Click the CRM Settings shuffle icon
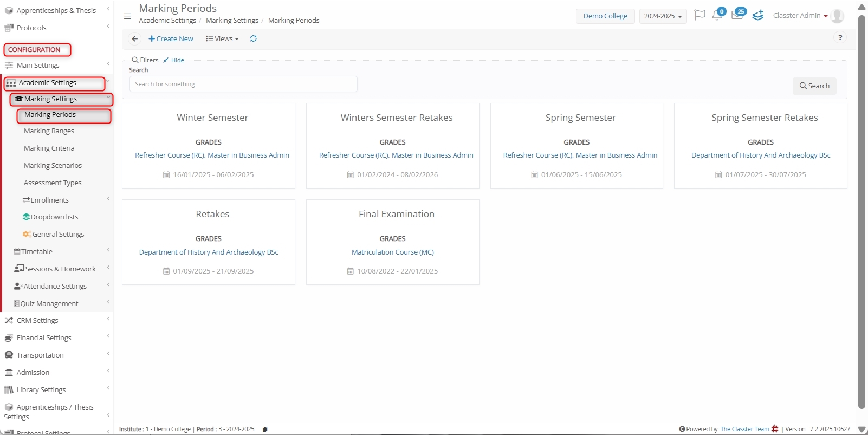The height and width of the screenshot is (435, 868). [9, 321]
